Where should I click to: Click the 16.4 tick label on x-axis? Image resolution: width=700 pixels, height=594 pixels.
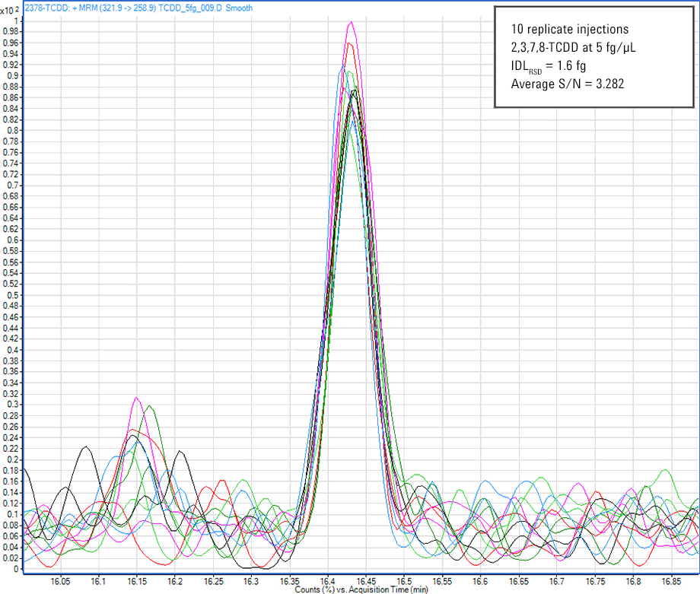(x=327, y=580)
